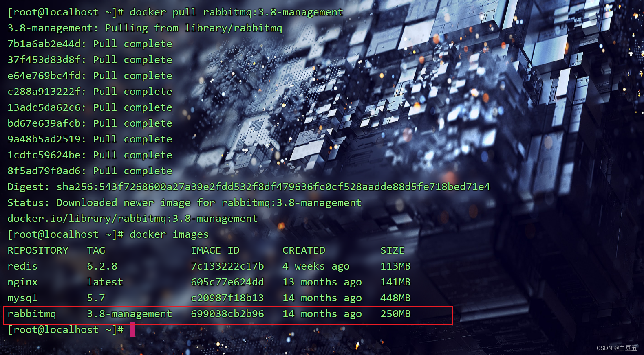This screenshot has width=644, height=355.
Task: Click '14 months ago' in the mysql row
Action: (x=322, y=298)
